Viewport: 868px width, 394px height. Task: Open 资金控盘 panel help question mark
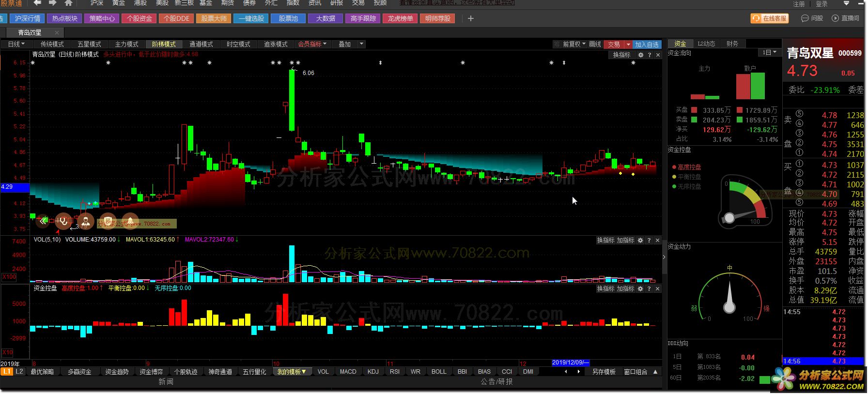[x=649, y=288]
